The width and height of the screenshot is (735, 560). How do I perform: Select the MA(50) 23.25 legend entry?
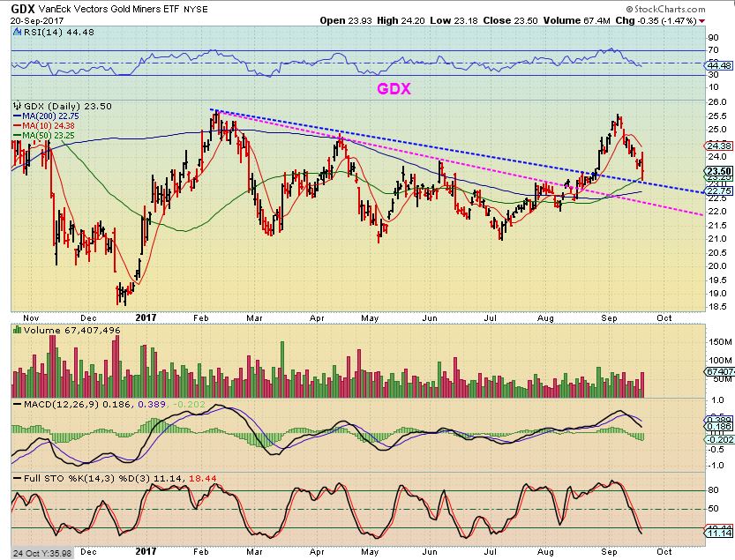click(x=43, y=136)
